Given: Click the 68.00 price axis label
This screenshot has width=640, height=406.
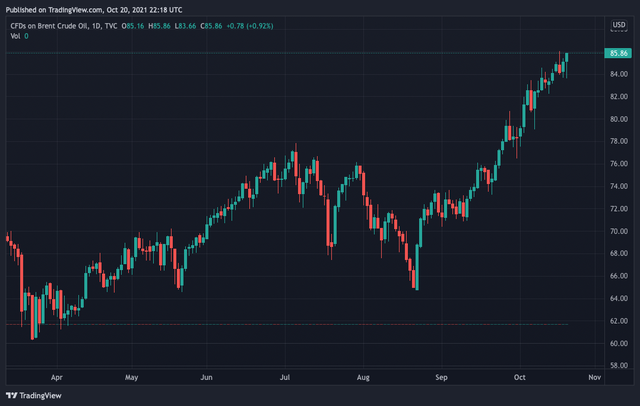Looking at the screenshot, I should [619, 253].
